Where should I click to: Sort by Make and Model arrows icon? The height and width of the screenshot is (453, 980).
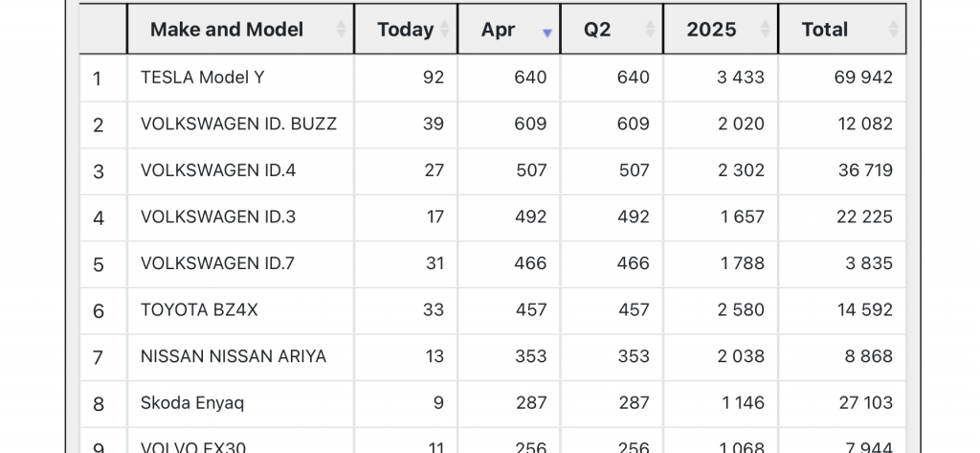click(342, 30)
